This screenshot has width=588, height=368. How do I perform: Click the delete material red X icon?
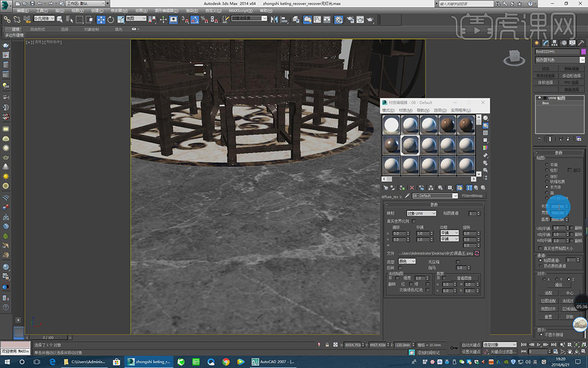coord(412,187)
